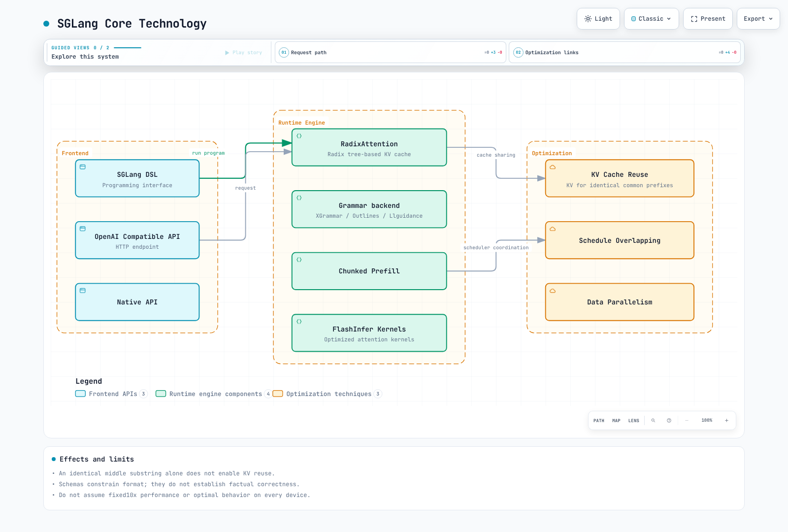The image size is (788, 532).
Task: Select the Schedule Overlapping node label
Action: (620, 240)
